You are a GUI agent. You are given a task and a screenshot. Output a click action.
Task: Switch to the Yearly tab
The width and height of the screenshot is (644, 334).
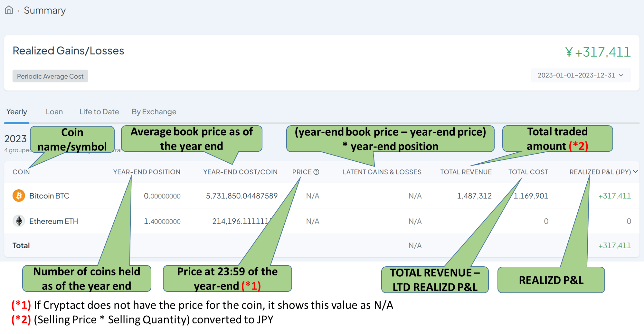[x=17, y=112]
